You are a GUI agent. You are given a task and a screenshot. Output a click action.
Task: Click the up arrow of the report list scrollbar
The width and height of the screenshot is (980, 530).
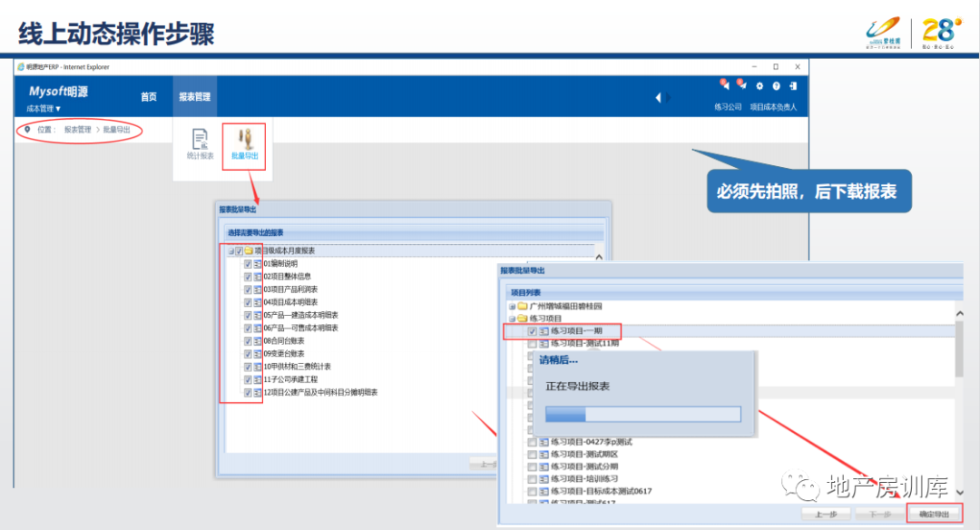(599, 256)
